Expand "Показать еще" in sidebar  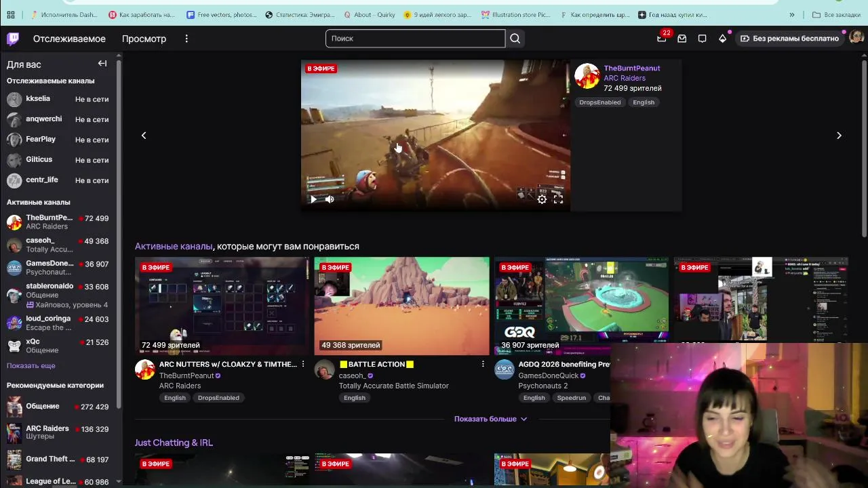coord(31,366)
